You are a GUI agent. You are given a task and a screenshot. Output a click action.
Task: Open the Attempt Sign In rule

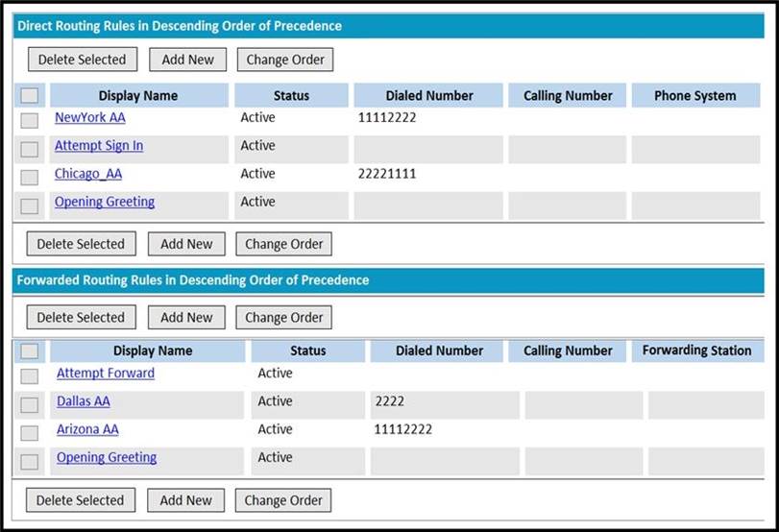[x=99, y=146]
